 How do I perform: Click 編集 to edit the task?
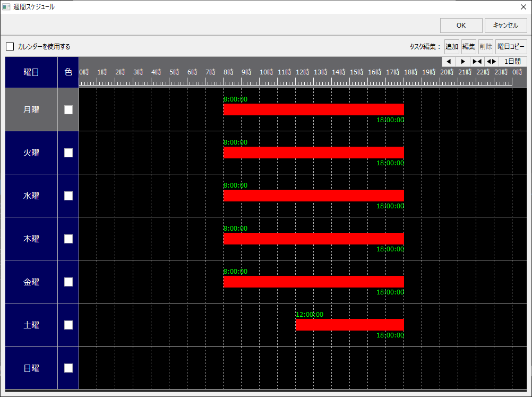(469, 47)
